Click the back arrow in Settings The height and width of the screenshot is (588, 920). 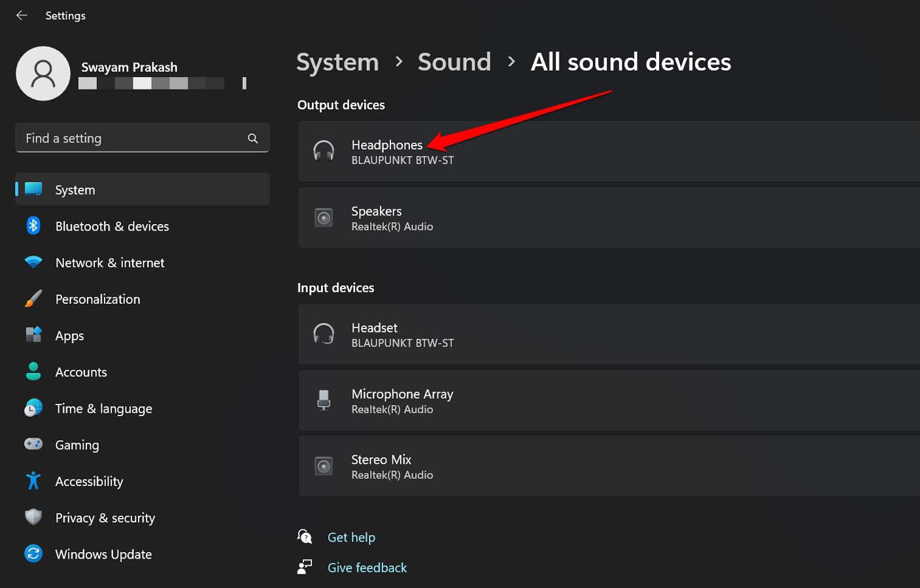point(22,15)
